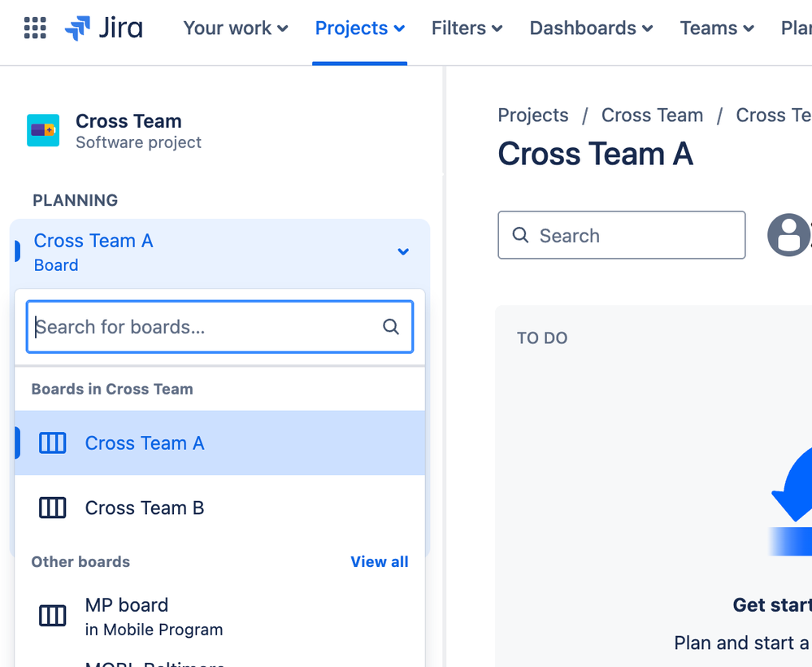Click the Other boards heading
Viewport: 812px width, 667px height.
point(80,562)
